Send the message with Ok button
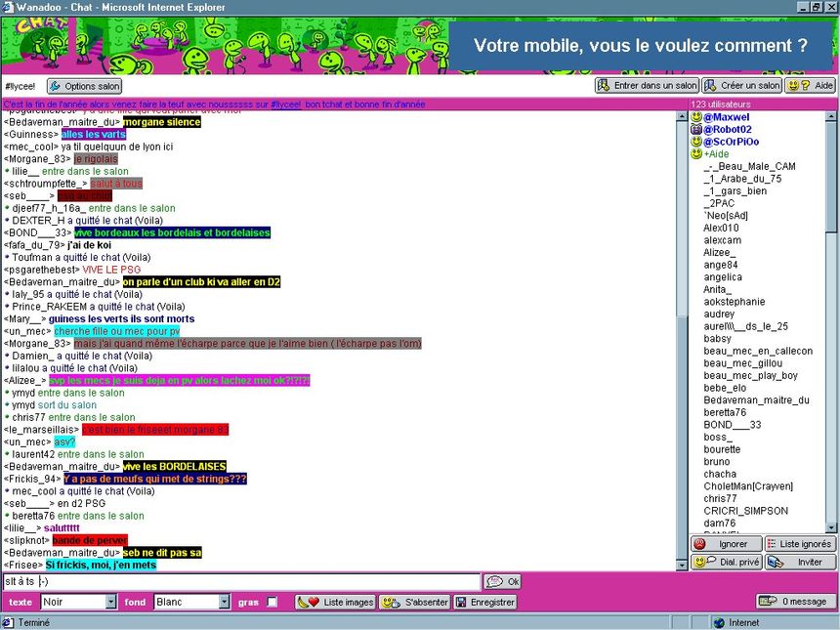840x630 pixels. pyautogui.click(x=503, y=582)
